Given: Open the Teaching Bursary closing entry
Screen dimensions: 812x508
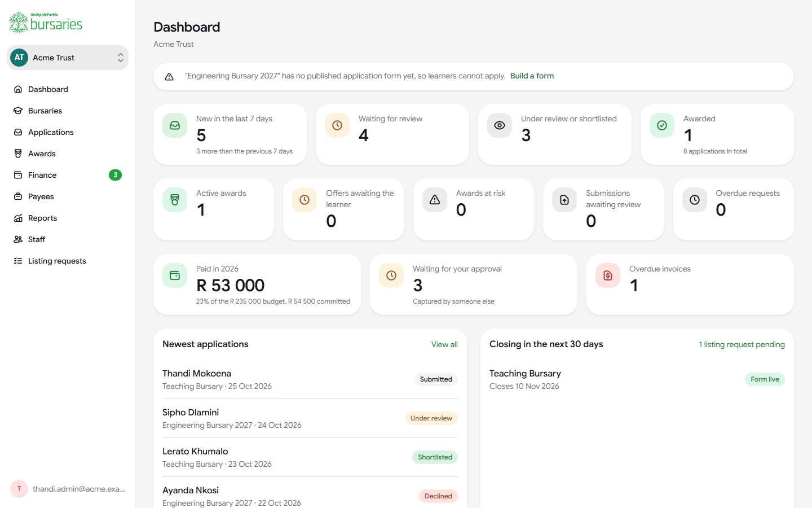Looking at the screenshot, I should pyautogui.click(x=637, y=379).
